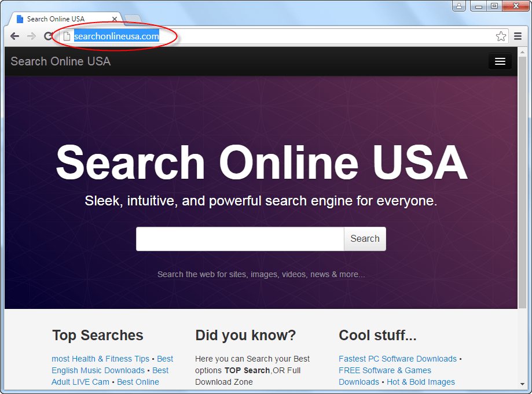
Task: Focus the main search text box
Action: pyautogui.click(x=240, y=239)
